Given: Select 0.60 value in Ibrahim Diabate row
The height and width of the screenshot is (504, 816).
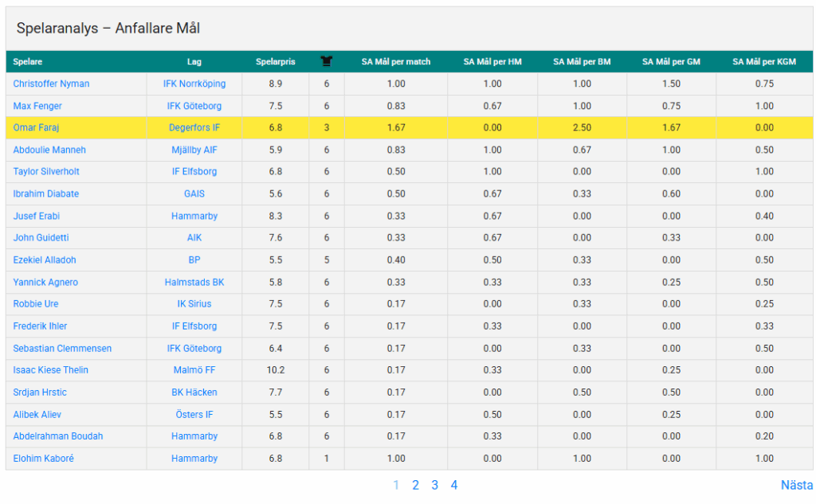Looking at the screenshot, I should tap(671, 193).
